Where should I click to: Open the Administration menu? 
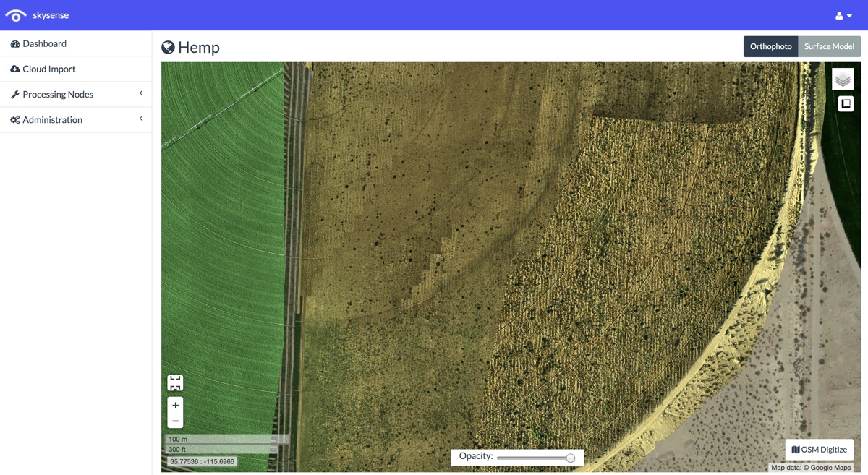(76, 119)
